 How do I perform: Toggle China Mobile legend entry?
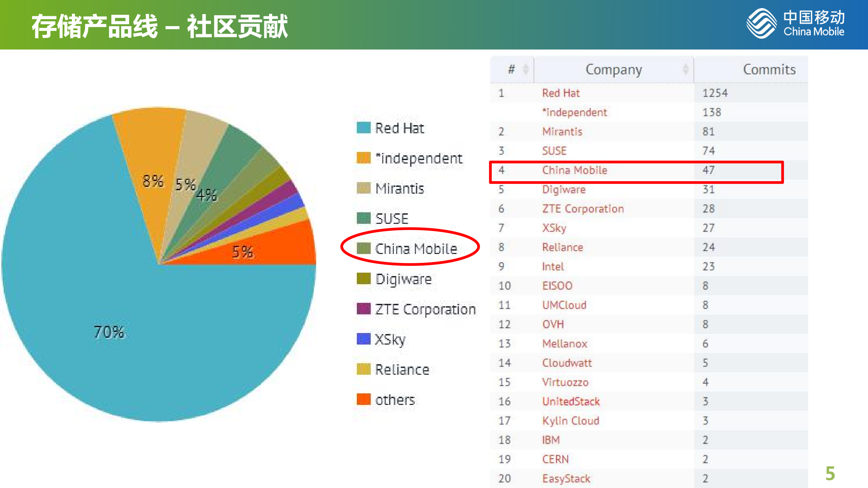(416, 249)
